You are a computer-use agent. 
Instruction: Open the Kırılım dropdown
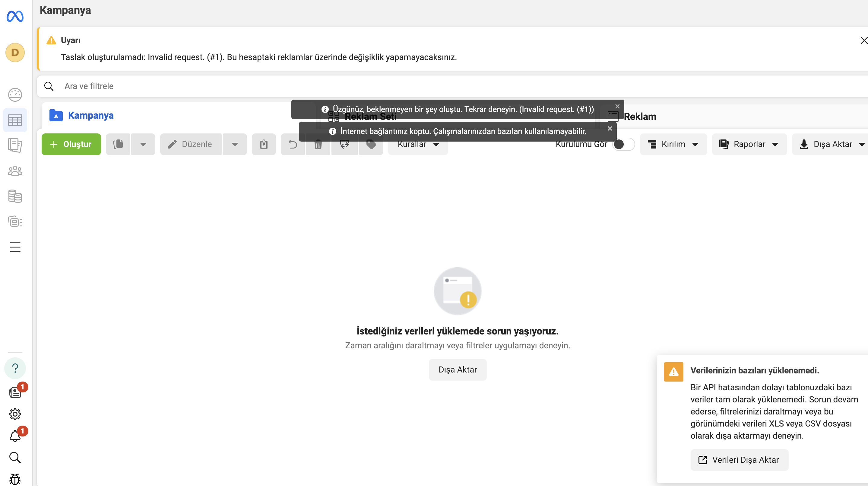point(673,144)
